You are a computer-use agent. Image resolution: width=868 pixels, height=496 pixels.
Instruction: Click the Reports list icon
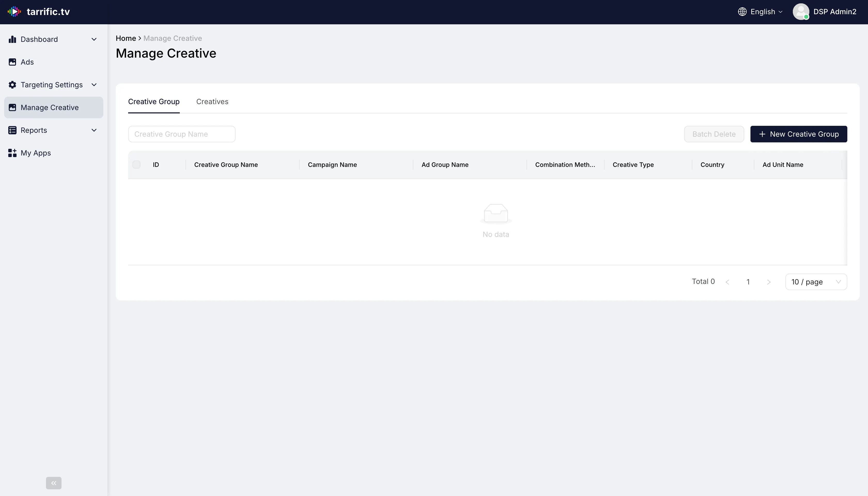click(12, 130)
